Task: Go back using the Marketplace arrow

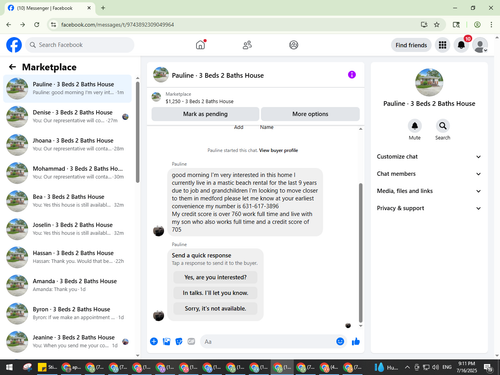Action: point(12,67)
